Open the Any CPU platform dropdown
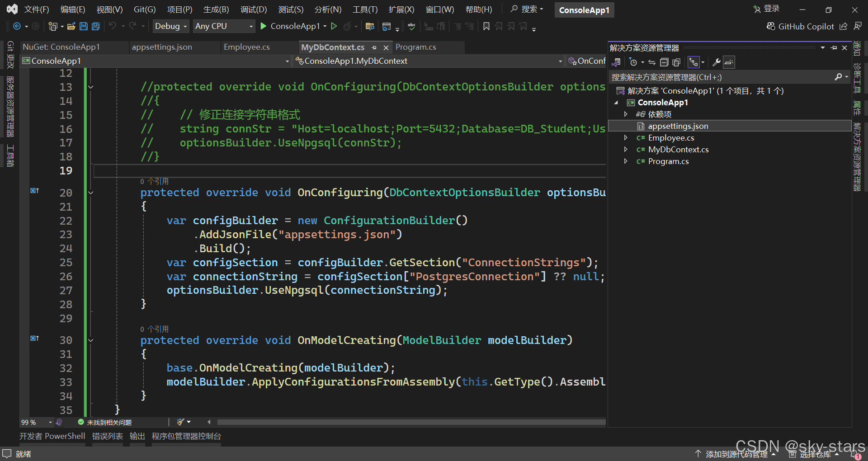This screenshot has width=868, height=461. point(224,26)
